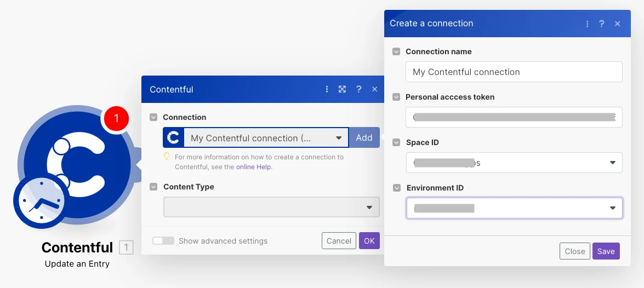The image size is (644, 288).
Task: Open the Contentful dialog three-dot menu
Action: point(327,89)
